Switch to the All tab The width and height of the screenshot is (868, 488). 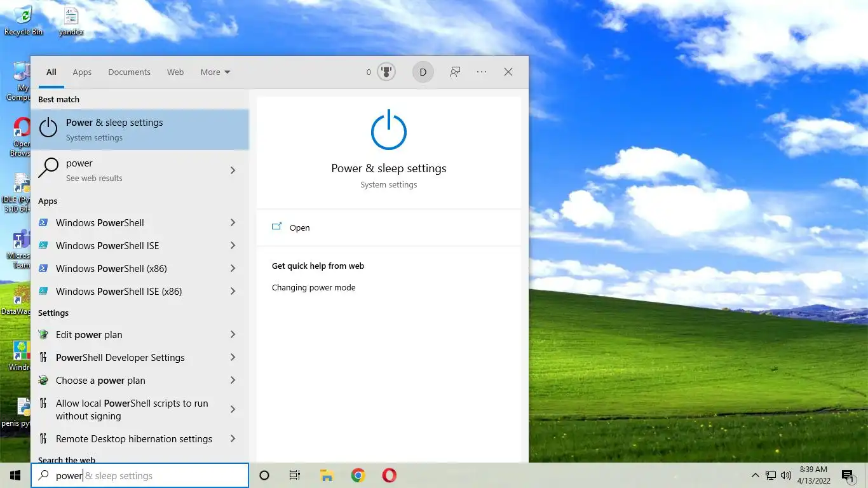51,72
